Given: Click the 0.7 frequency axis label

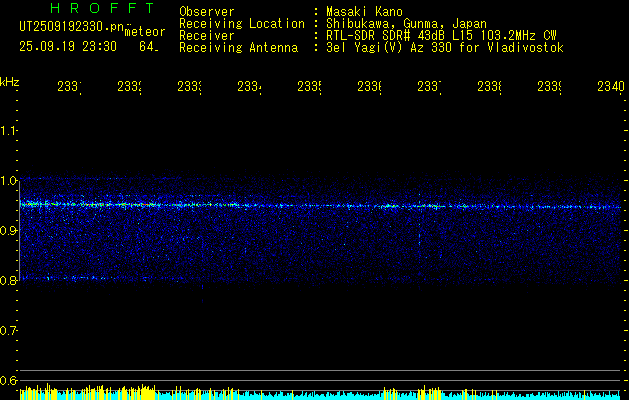Looking at the screenshot, I should coord(9,330).
